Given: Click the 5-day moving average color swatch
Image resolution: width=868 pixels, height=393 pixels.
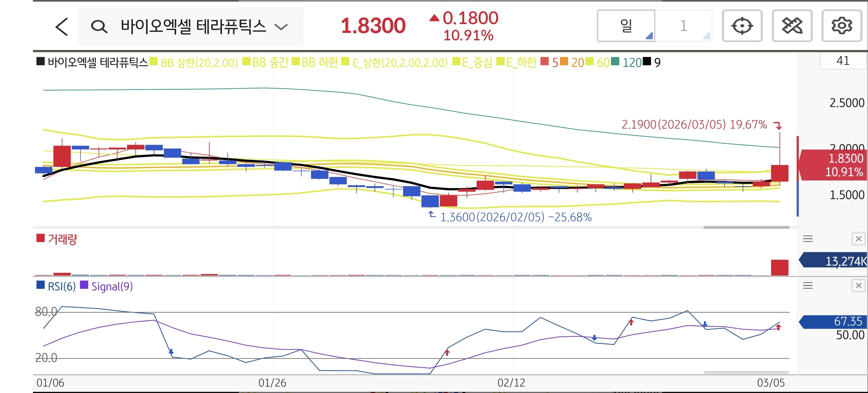Looking at the screenshot, I should 544,62.
